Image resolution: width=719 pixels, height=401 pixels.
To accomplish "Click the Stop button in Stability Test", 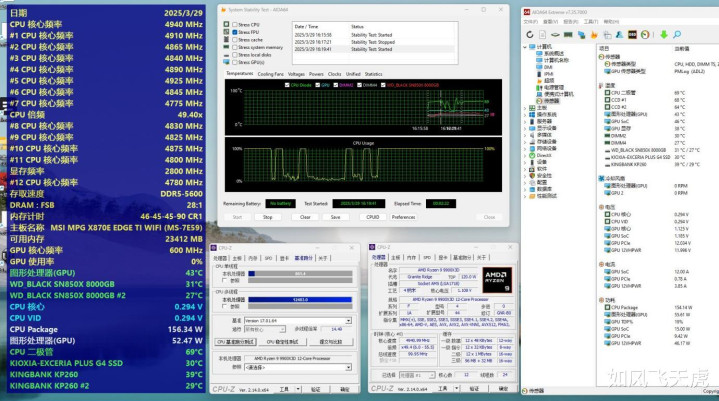I will click(268, 217).
